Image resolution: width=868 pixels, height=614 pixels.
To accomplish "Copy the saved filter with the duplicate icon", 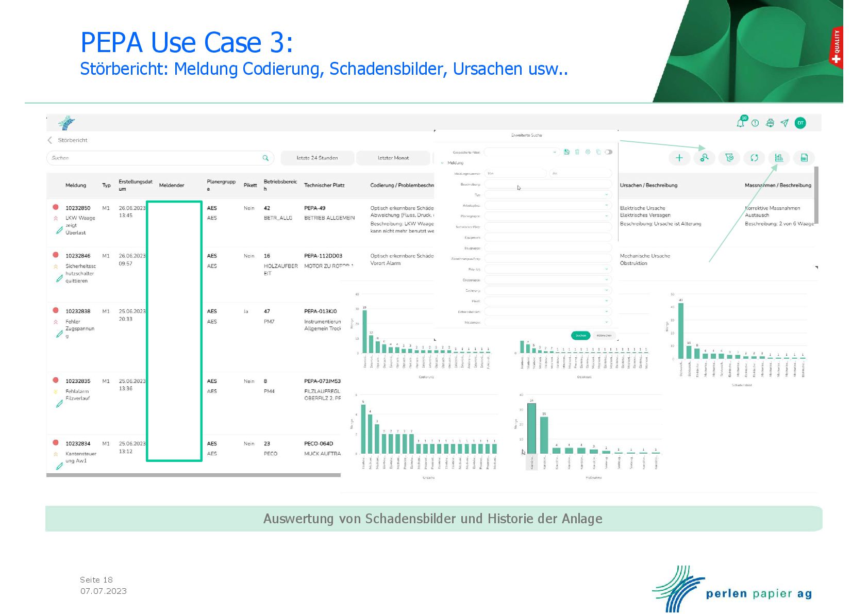I will [x=598, y=152].
